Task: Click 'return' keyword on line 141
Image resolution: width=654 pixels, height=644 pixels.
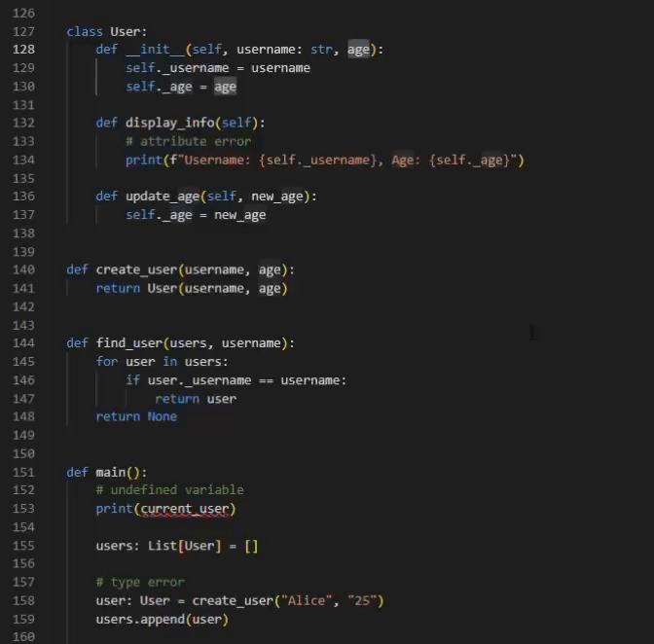Action: (118, 288)
